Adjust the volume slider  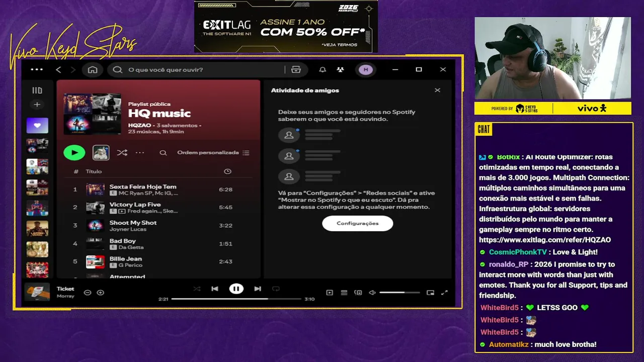tap(399, 293)
